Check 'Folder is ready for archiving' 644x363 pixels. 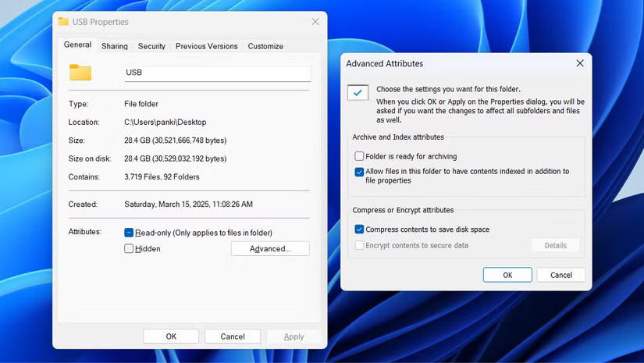(x=359, y=156)
